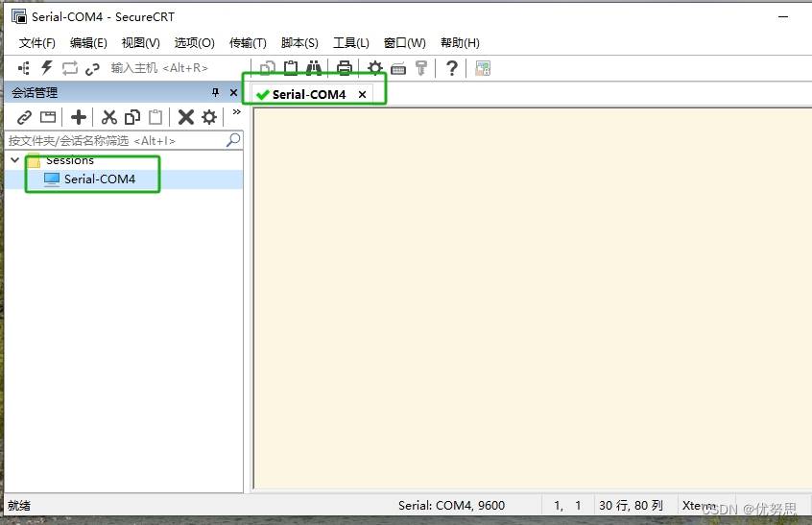Select the Sessions folder
Viewport: 812px width, 525px height.
70,160
